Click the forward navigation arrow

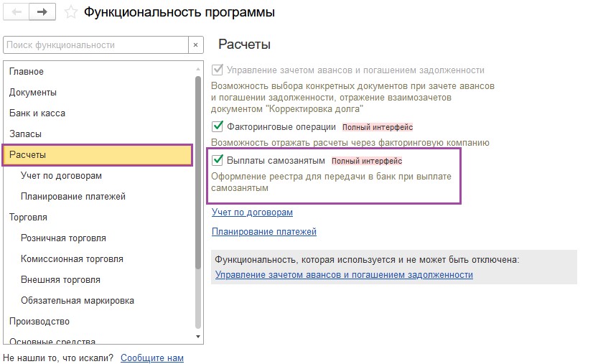(x=42, y=12)
